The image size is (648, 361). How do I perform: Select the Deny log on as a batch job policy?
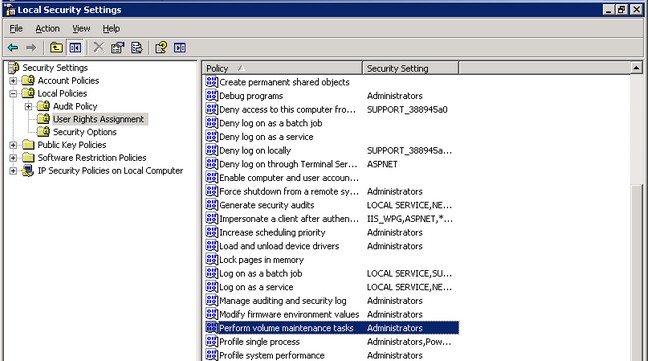pyautogui.click(x=271, y=123)
